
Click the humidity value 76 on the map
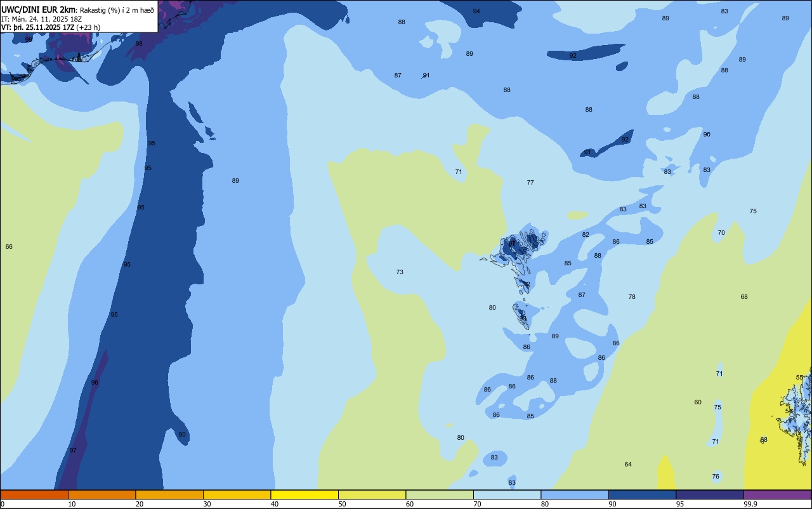(716, 476)
